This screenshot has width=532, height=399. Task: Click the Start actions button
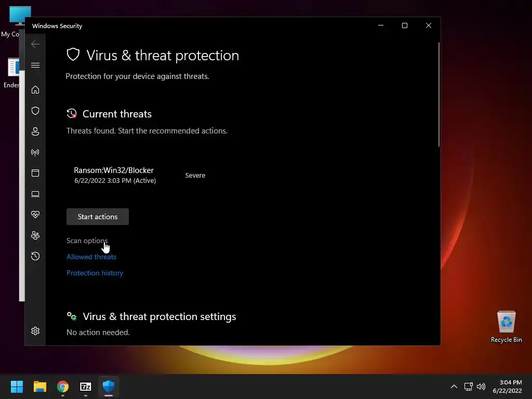pos(98,217)
